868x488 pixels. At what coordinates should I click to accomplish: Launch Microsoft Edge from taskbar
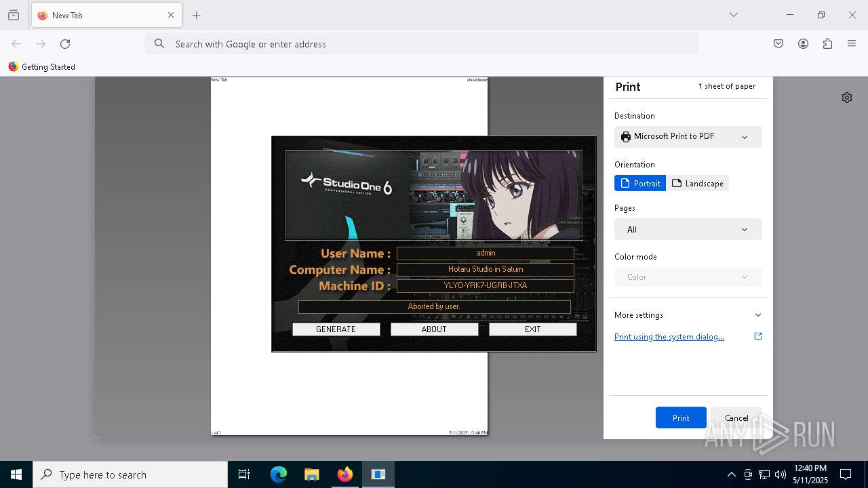(x=279, y=474)
